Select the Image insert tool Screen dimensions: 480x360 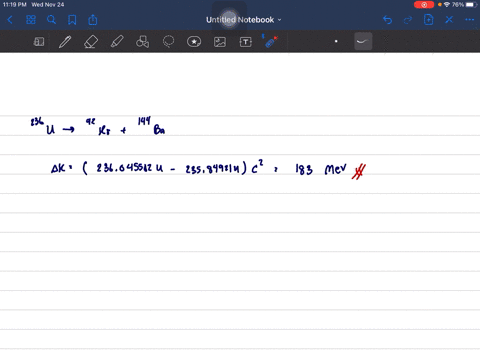pos(220,42)
